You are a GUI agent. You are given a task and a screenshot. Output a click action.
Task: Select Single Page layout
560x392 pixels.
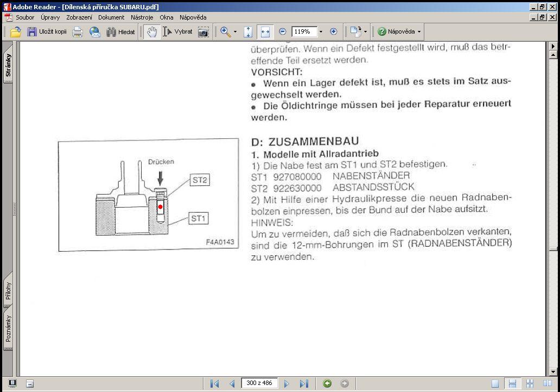[495, 383]
